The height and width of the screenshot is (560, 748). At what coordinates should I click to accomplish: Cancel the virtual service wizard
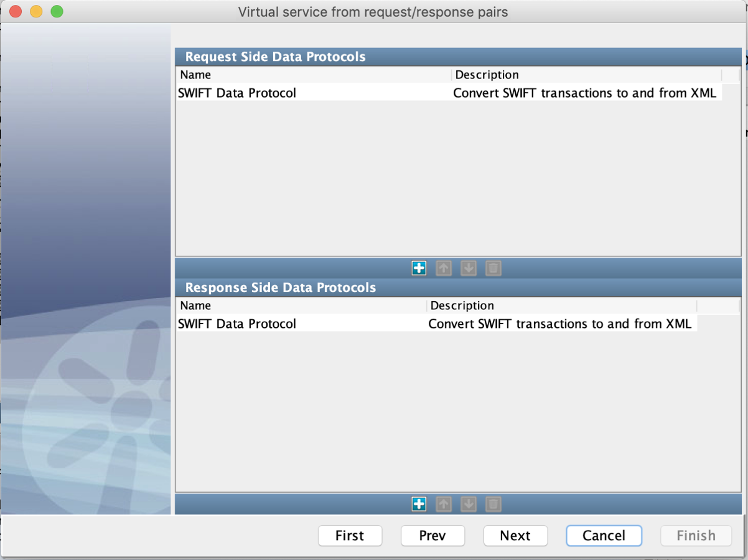point(604,536)
